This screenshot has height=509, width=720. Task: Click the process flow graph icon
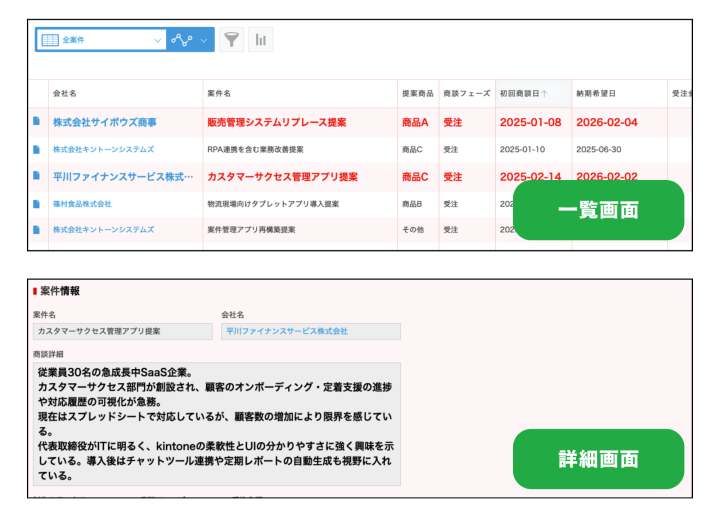click(181, 40)
